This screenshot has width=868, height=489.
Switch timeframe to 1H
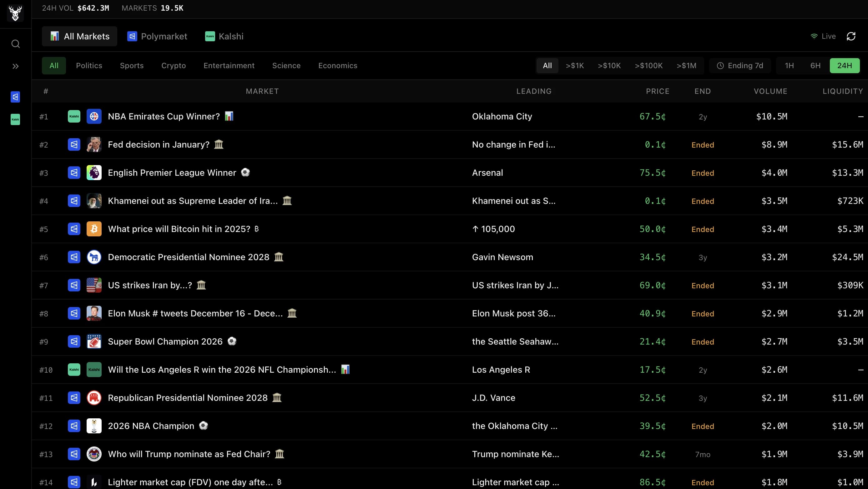click(789, 65)
